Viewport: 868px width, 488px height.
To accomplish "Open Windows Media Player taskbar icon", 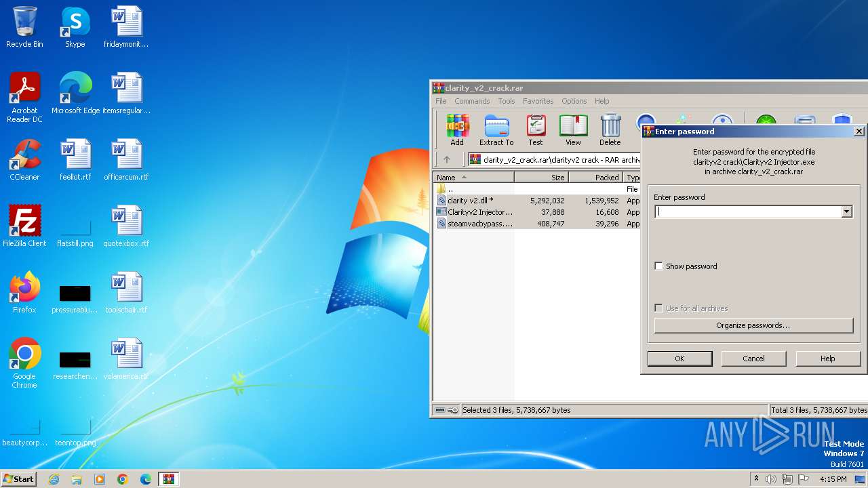I will tap(100, 479).
